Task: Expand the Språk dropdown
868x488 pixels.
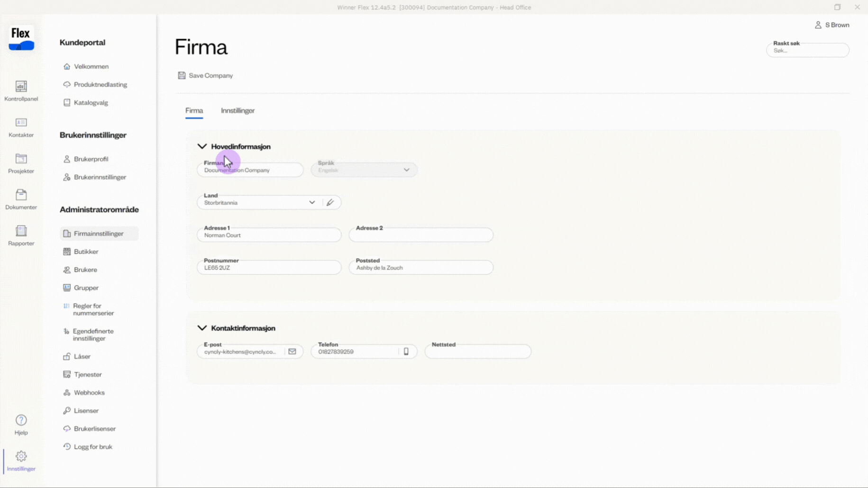Action: pyautogui.click(x=406, y=170)
